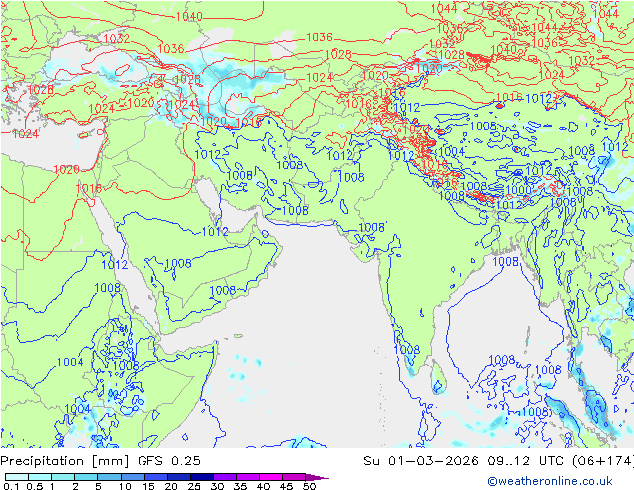The width and height of the screenshot is (634, 490).
Task: Pick the 45–50 mm legend color swatch
Action: point(294,477)
